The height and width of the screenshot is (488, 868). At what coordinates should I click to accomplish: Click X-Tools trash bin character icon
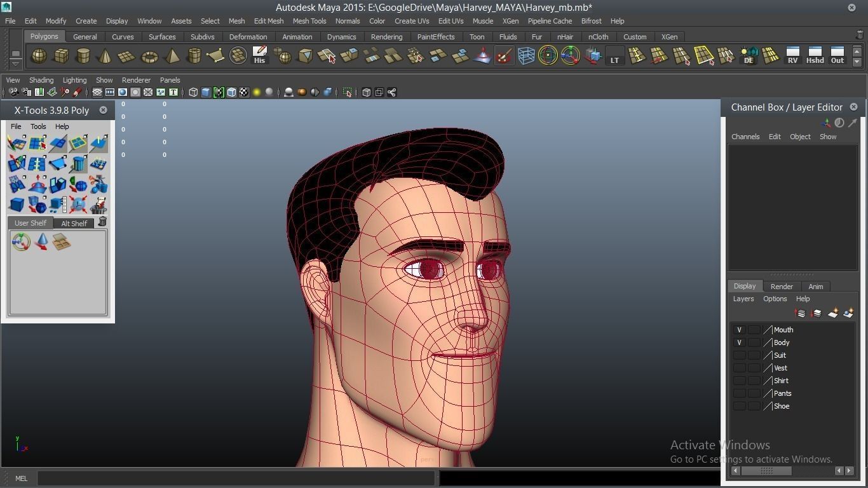[98, 205]
